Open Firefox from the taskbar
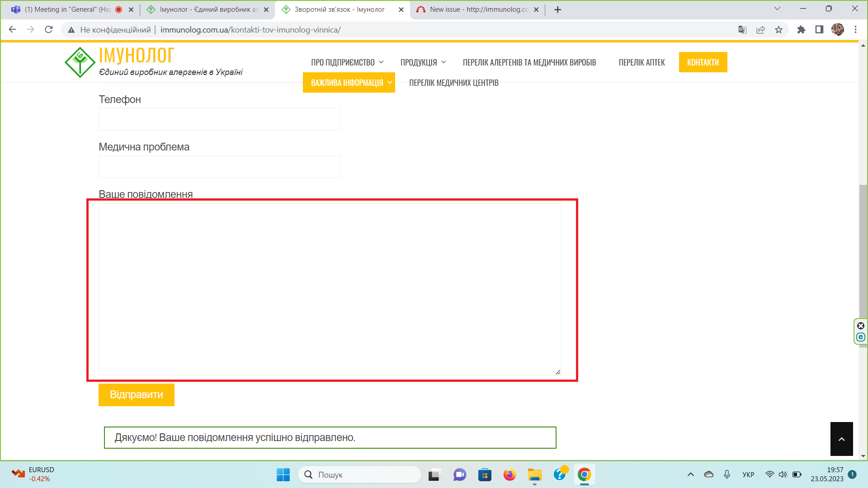Viewport: 868px width, 488px height. point(509,475)
